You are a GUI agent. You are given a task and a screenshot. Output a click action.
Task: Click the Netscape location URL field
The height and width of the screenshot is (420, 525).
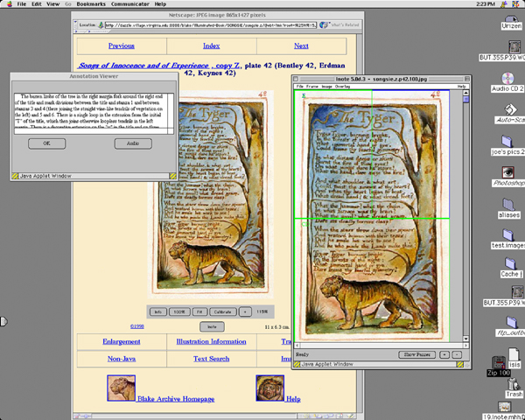click(x=210, y=25)
